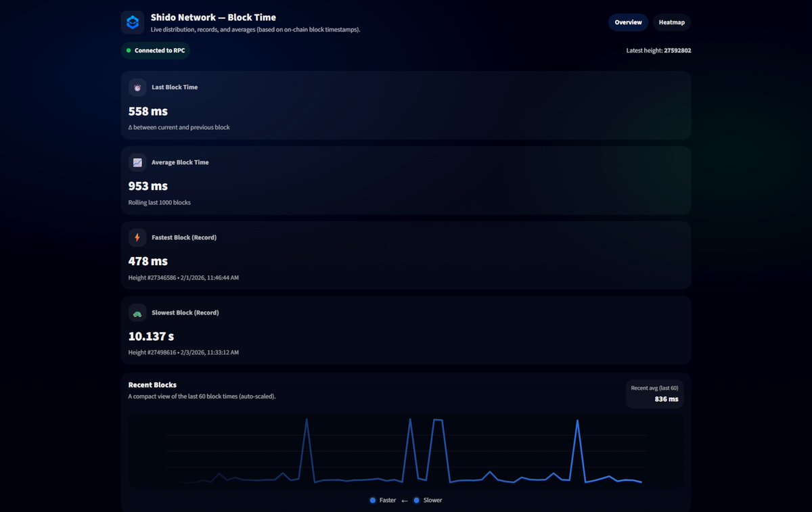812x512 pixels.
Task: Expand the Last Block Time card
Action: click(x=406, y=105)
